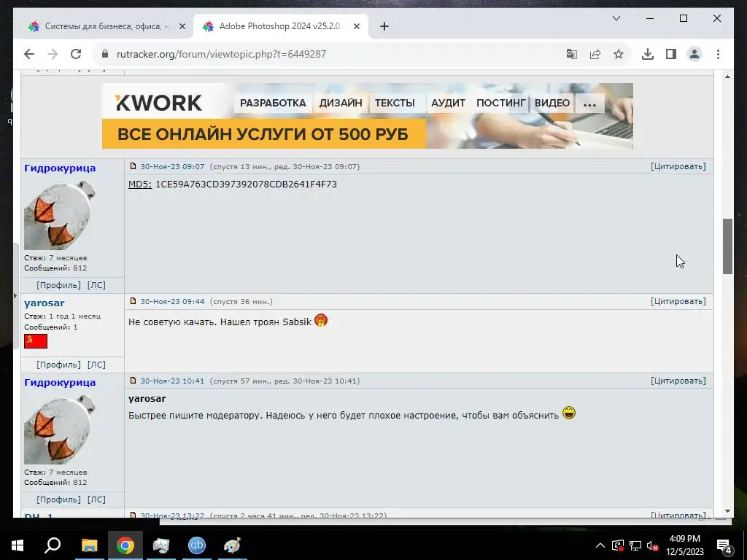Open ПОСТИНГ in Kwork banner

pos(500,103)
